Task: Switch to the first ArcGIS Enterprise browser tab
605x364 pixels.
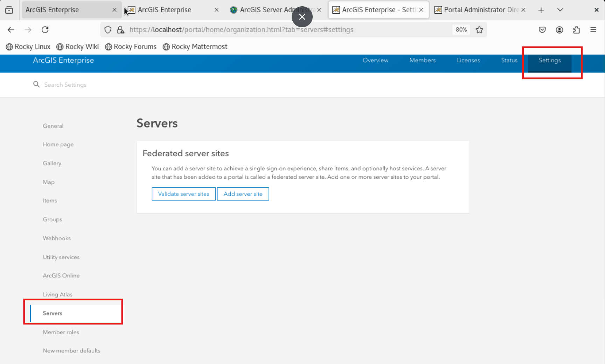Action: (x=71, y=10)
